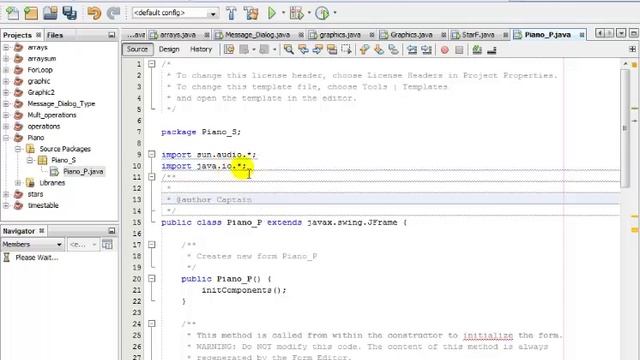640x360 pixels.
Task: Switch to Source view
Action: (137, 49)
